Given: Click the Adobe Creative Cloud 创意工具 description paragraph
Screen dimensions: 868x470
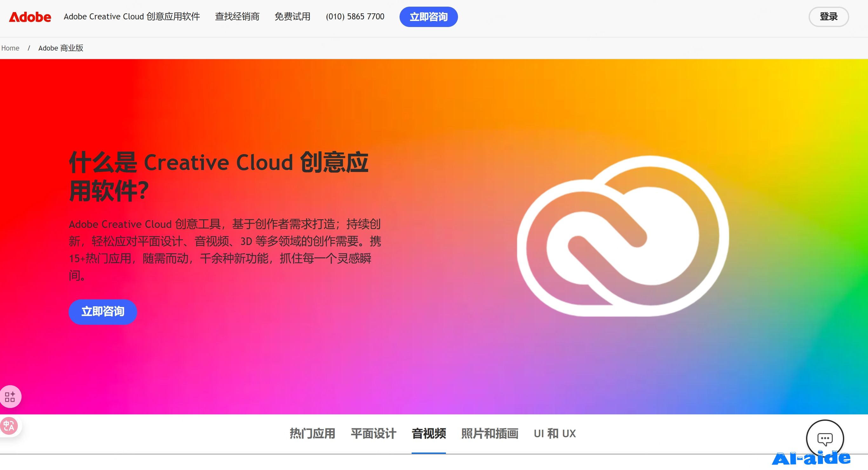Looking at the screenshot, I should point(225,250).
